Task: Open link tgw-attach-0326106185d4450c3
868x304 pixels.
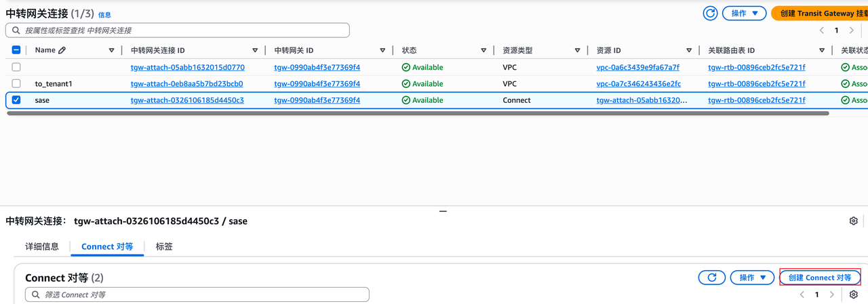Action: (x=187, y=100)
